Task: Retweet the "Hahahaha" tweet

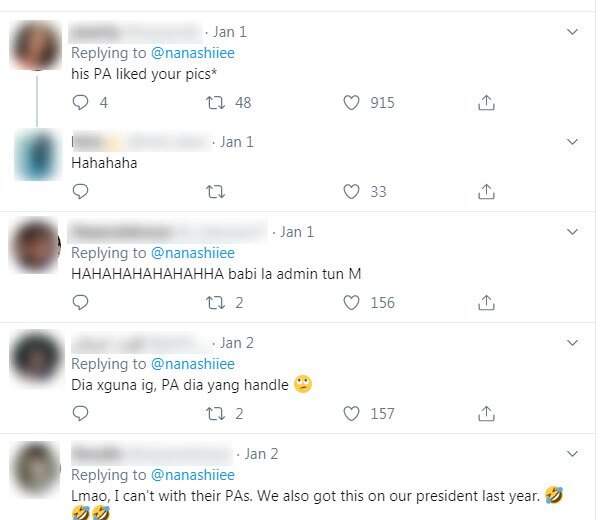Action: (214, 191)
